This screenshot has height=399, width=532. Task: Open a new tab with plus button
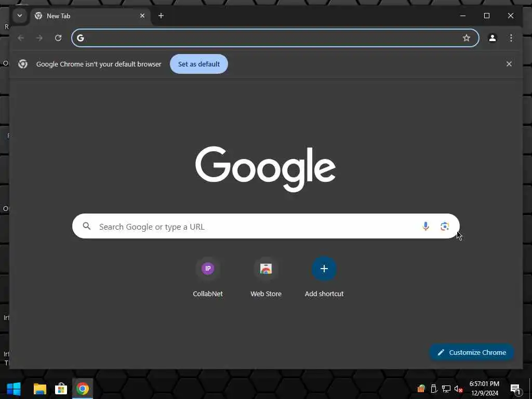161,16
